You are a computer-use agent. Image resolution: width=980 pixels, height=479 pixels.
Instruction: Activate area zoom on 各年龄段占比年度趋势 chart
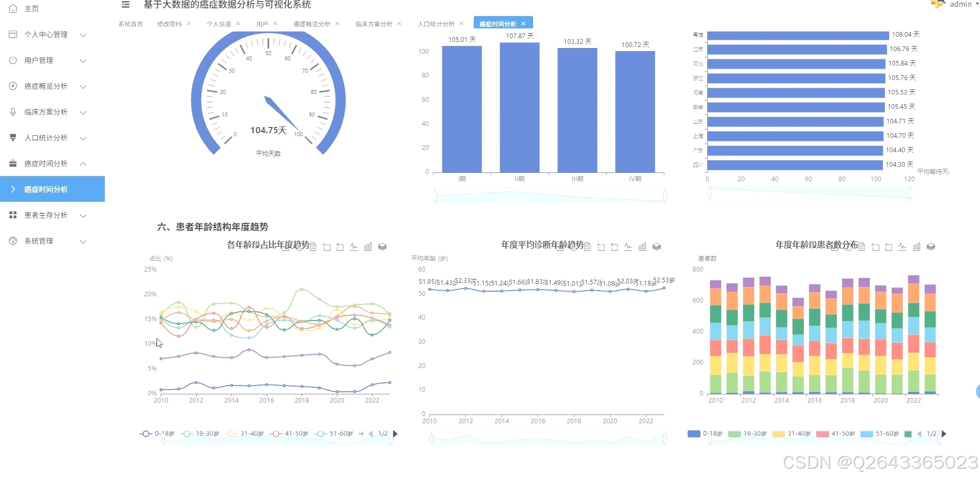(326, 247)
